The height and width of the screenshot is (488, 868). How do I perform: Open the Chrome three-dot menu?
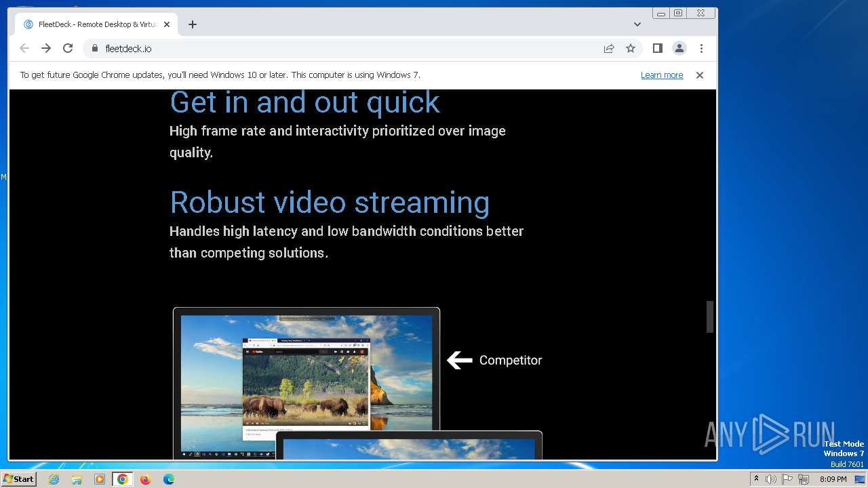pos(701,48)
